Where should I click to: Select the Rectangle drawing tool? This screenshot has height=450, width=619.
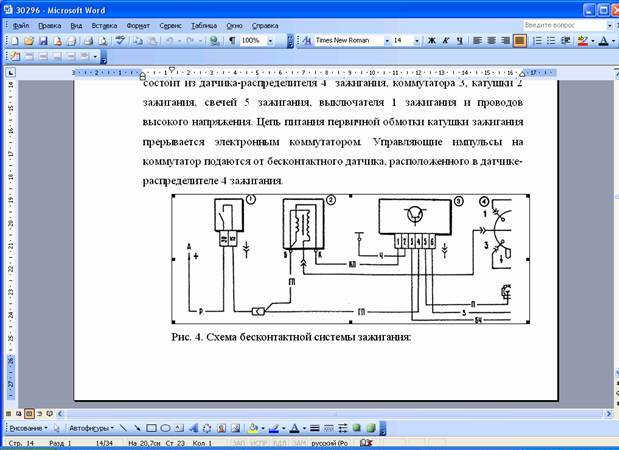tap(151, 428)
